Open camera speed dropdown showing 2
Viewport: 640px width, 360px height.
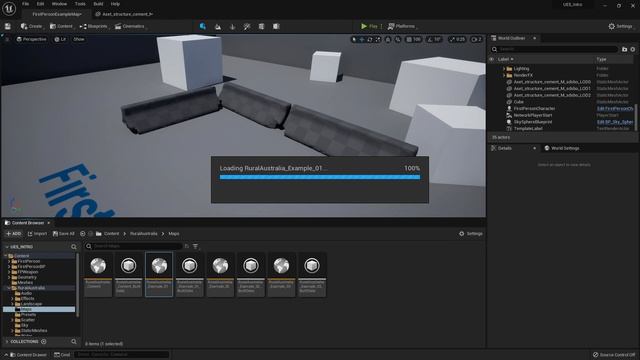tap(476, 40)
